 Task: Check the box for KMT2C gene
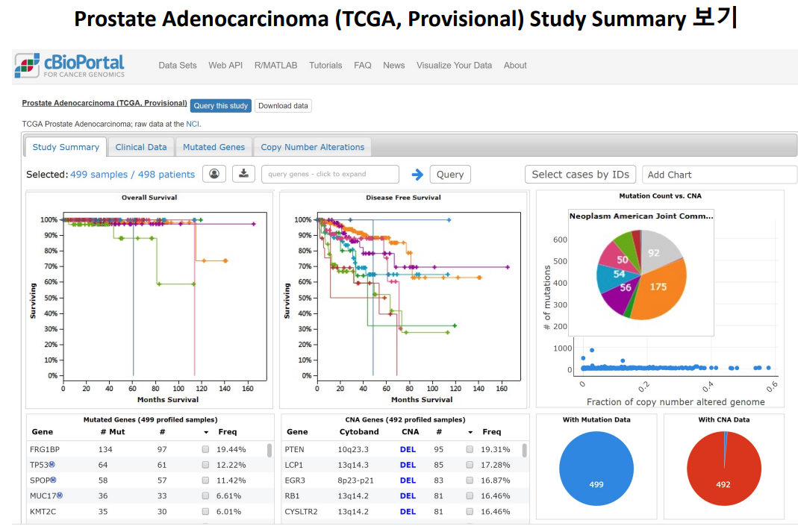(x=205, y=512)
